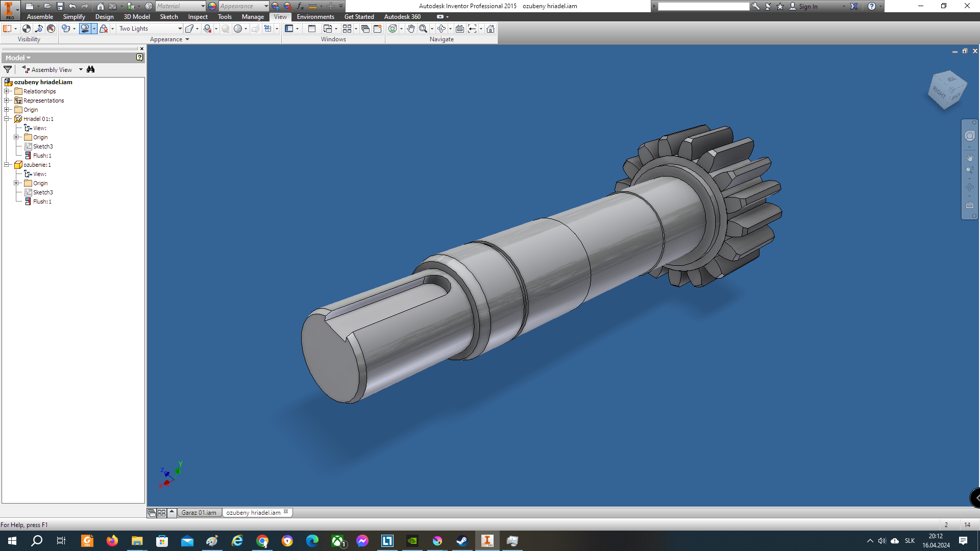
Task: Collapse the Hriadel 01:1 node
Action: tap(7, 119)
